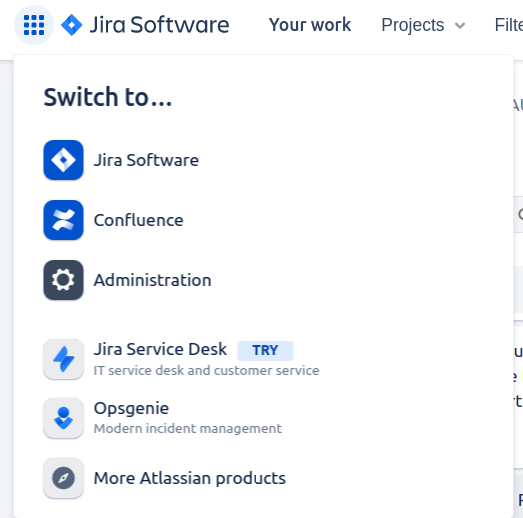
Task: Open Jira Software header title text
Action: click(159, 25)
